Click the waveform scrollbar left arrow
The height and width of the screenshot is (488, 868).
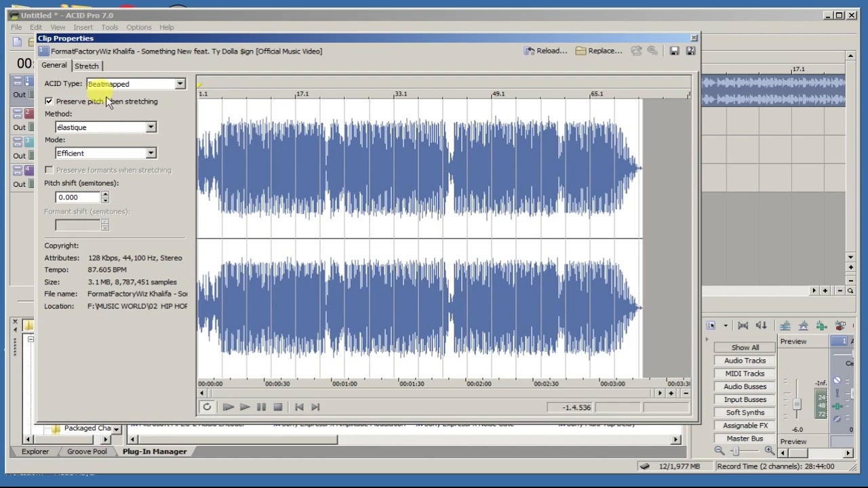201,393
